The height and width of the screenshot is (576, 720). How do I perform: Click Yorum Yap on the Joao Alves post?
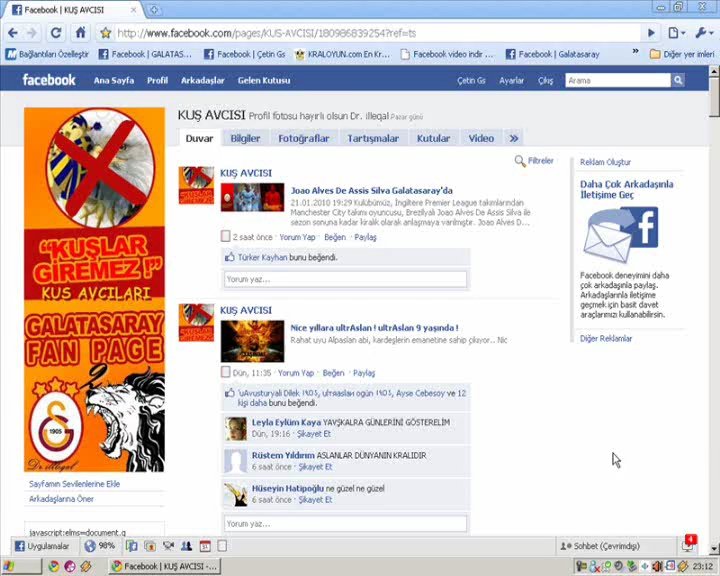coord(298,237)
